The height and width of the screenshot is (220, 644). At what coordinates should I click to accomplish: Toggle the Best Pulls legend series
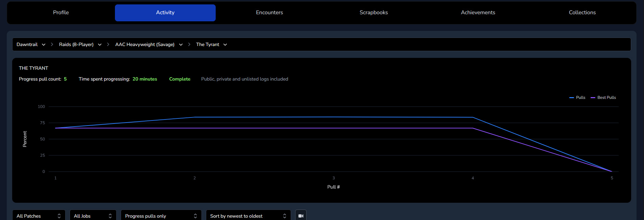603,97
